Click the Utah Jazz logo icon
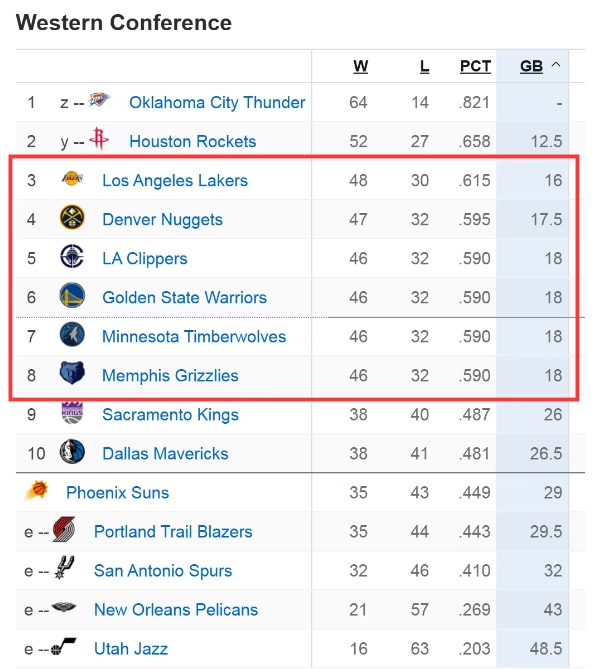Image resolution: width=601 pixels, height=669 pixels. [64, 646]
